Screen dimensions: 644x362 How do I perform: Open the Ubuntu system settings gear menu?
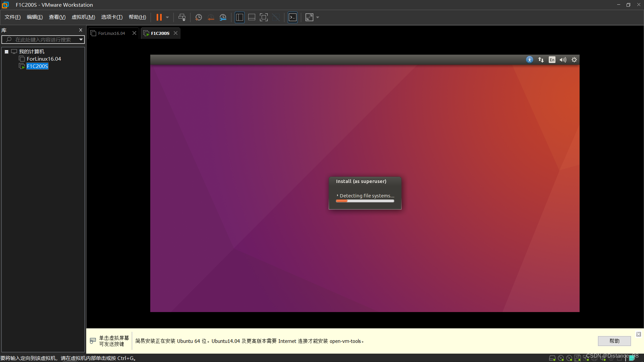[x=574, y=60]
